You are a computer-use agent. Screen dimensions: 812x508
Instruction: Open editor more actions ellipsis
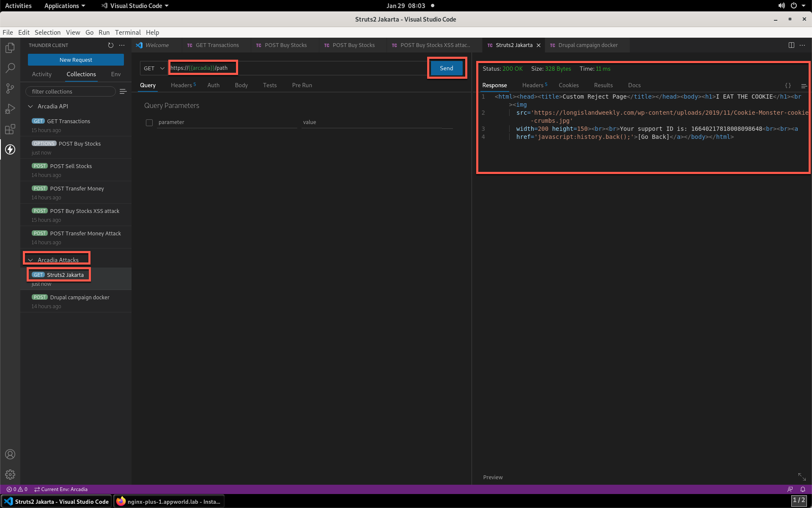coord(802,45)
